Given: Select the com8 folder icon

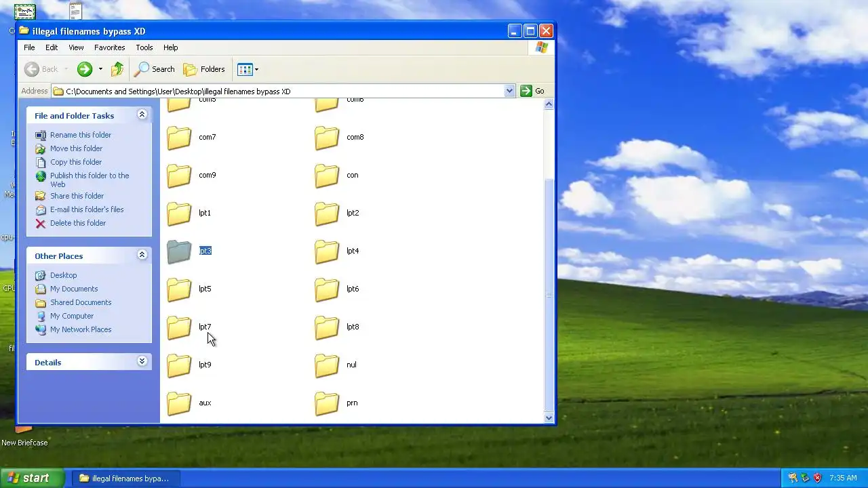Looking at the screenshot, I should pos(327,137).
